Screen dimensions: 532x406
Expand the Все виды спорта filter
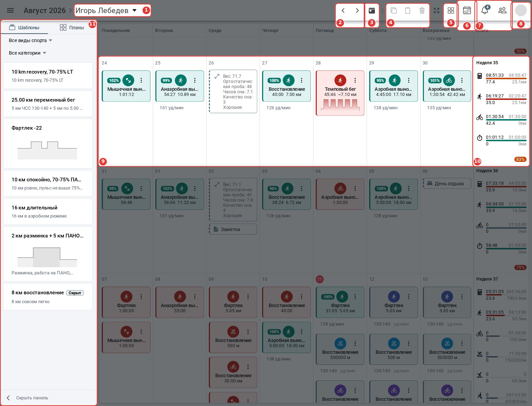pyautogui.click(x=31, y=40)
